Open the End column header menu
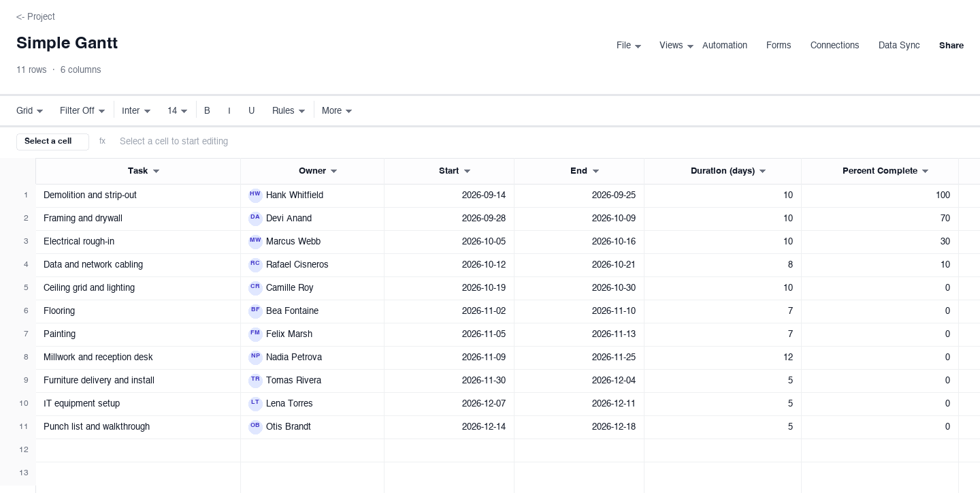The height and width of the screenshot is (493, 980). pyautogui.click(x=595, y=171)
